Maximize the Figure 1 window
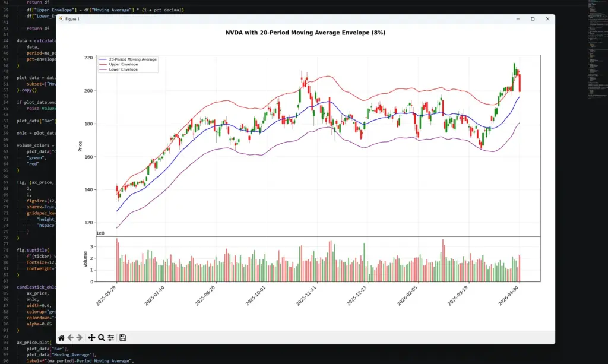This screenshot has height=364, width=608. click(533, 18)
